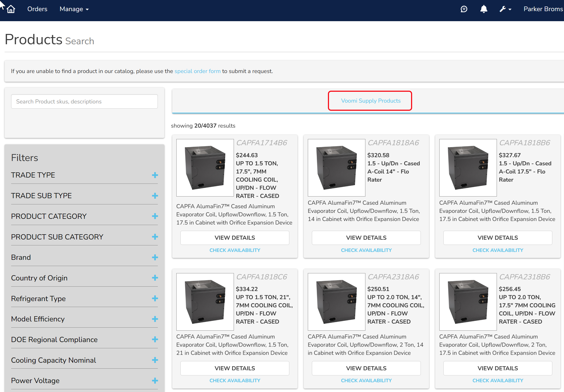Expand the Country of Origin plus icon
Screen dimensions: 564x392
tap(155, 278)
